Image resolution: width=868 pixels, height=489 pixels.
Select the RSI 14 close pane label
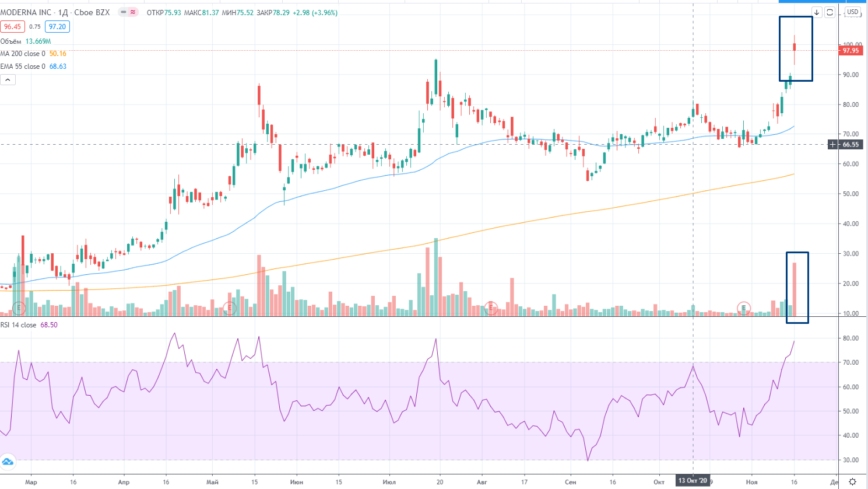tap(18, 325)
